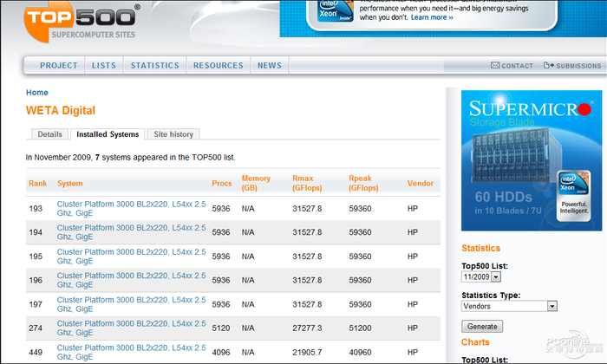Screen dimensions: 607x364
Task: Switch to the Details tab
Action: tap(49, 134)
